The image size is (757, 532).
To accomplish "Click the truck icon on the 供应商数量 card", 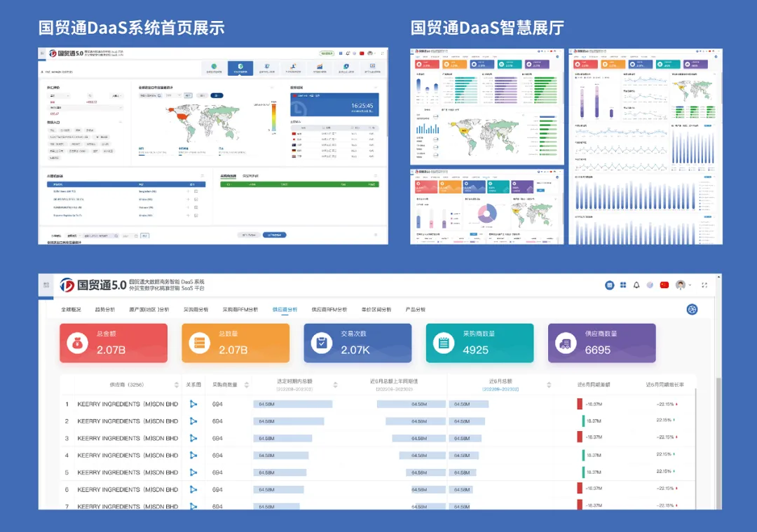I will pos(566,343).
